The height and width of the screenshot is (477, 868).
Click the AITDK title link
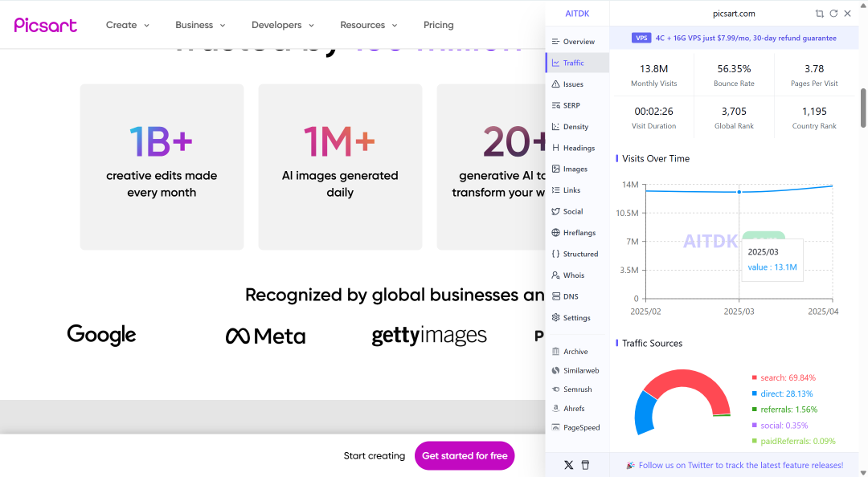point(577,14)
